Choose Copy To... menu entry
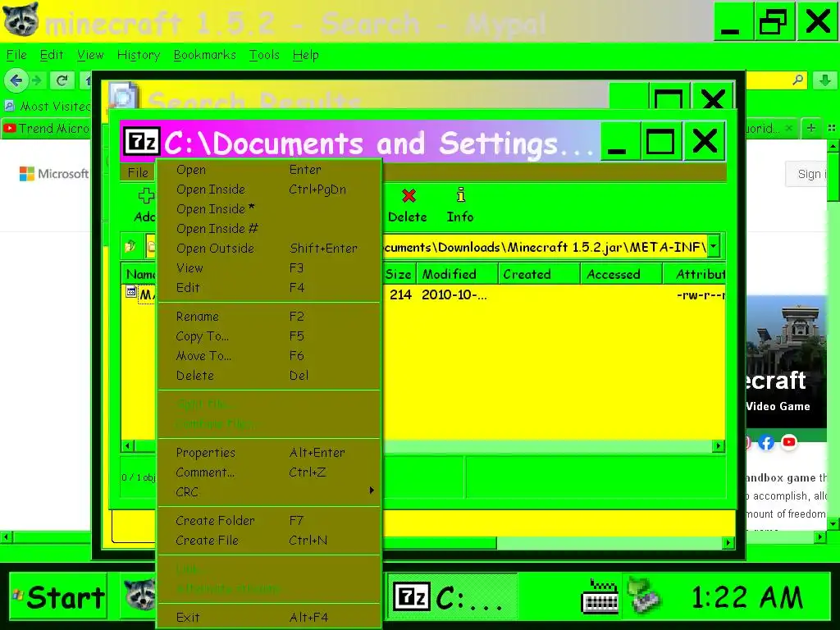The width and height of the screenshot is (840, 630). click(269, 336)
